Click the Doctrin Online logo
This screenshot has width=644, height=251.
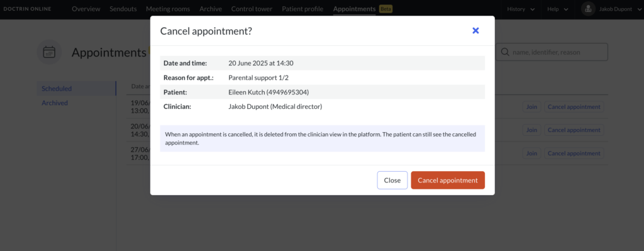click(28, 9)
